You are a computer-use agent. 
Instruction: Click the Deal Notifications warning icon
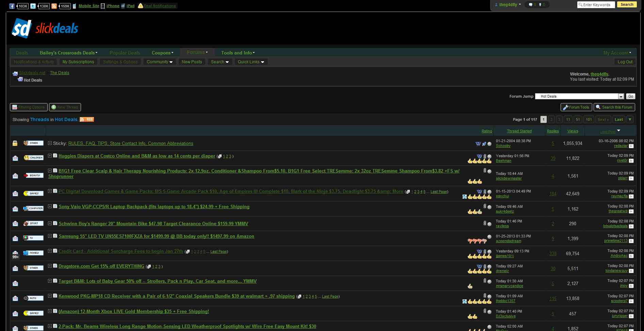pyautogui.click(x=140, y=5)
